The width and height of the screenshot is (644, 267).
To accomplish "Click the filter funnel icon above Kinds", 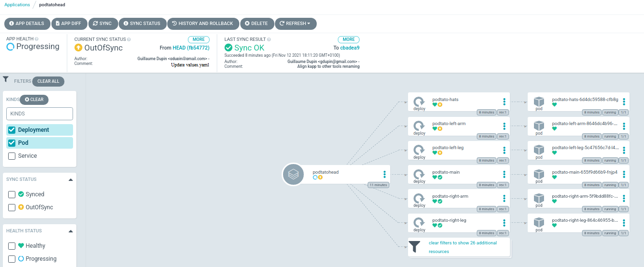I will coord(6,79).
